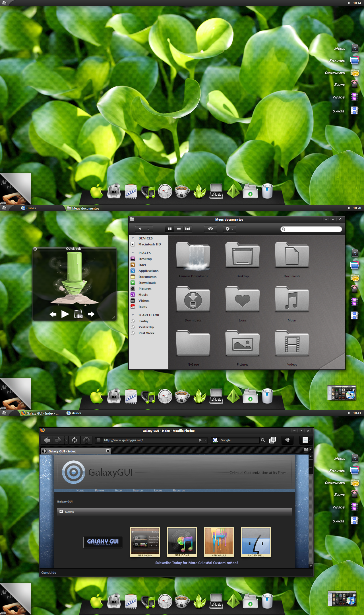Select the Videos folder in file pane
Viewport: 364px width, 615px height.
[292, 343]
